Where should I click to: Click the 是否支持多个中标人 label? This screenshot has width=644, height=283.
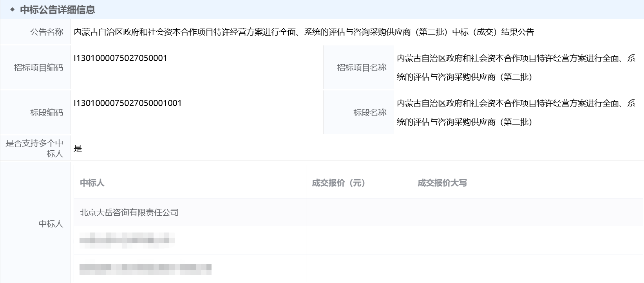pyautogui.click(x=35, y=148)
